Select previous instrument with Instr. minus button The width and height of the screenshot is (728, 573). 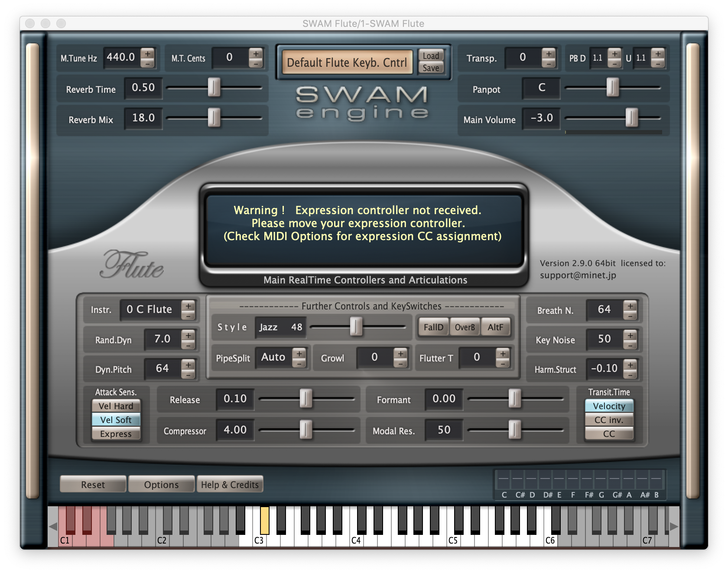pyautogui.click(x=188, y=315)
